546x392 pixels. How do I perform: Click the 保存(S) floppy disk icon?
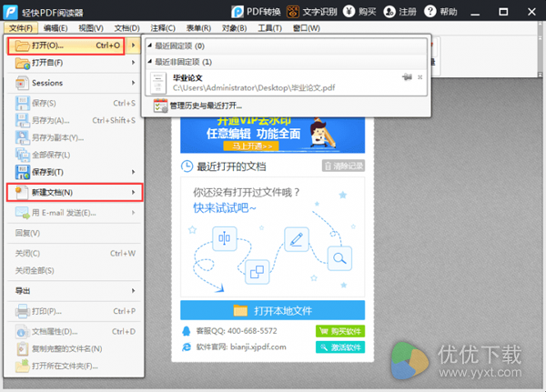pyautogui.click(x=22, y=104)
